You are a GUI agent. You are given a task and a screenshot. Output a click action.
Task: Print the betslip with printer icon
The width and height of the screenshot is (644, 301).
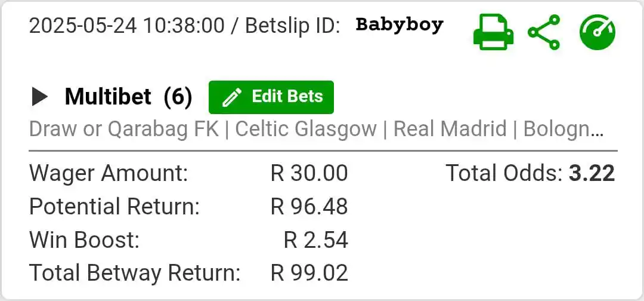[493, 32]
